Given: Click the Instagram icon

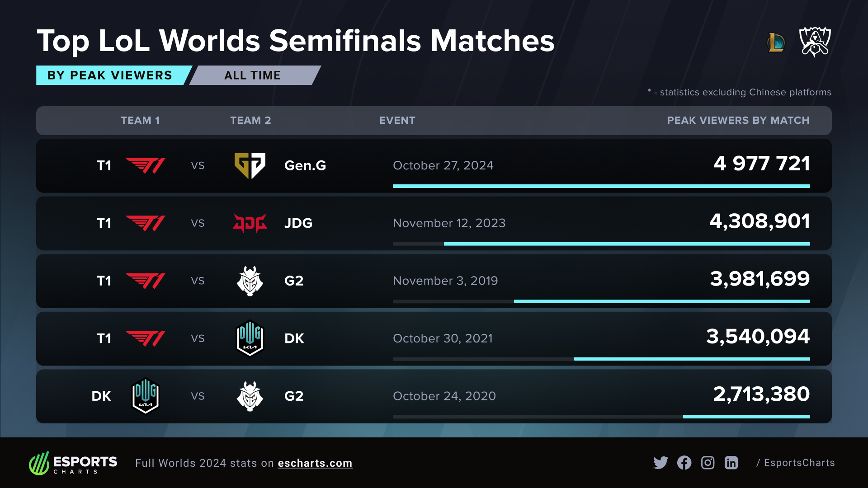Looking at the screenshot, I should (x=708, y=463).
